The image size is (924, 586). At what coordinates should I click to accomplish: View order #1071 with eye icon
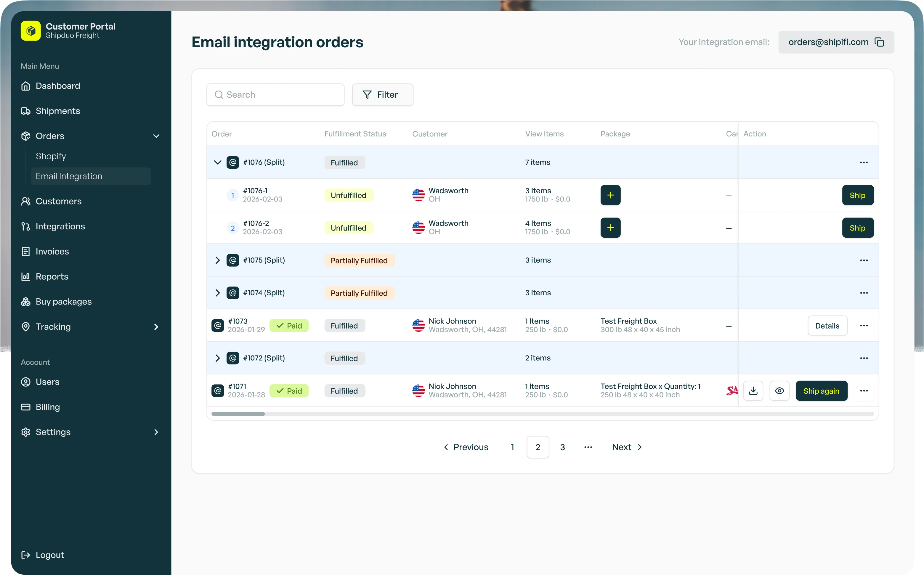(x=779, y=391)
